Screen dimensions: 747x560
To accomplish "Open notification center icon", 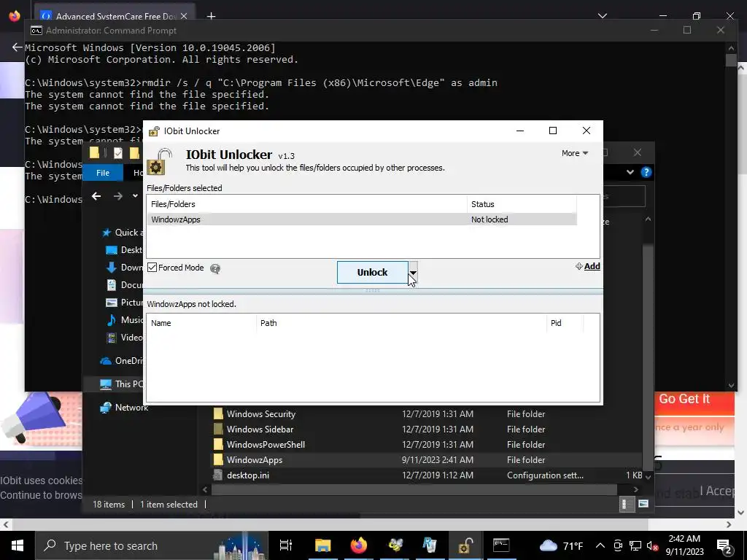I will pos(724,545).
